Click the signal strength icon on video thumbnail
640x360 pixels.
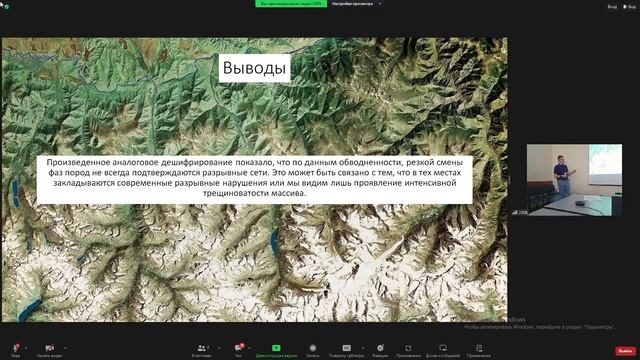pyautogui.click(x=515, y=212)
